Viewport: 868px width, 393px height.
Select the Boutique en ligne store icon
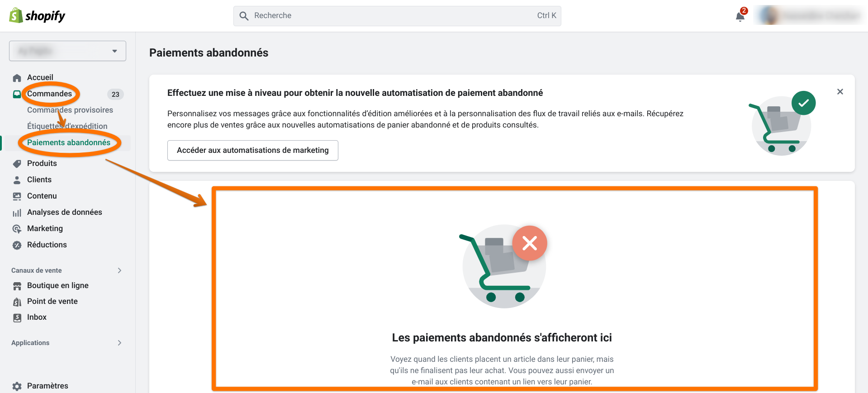(17, 286)
